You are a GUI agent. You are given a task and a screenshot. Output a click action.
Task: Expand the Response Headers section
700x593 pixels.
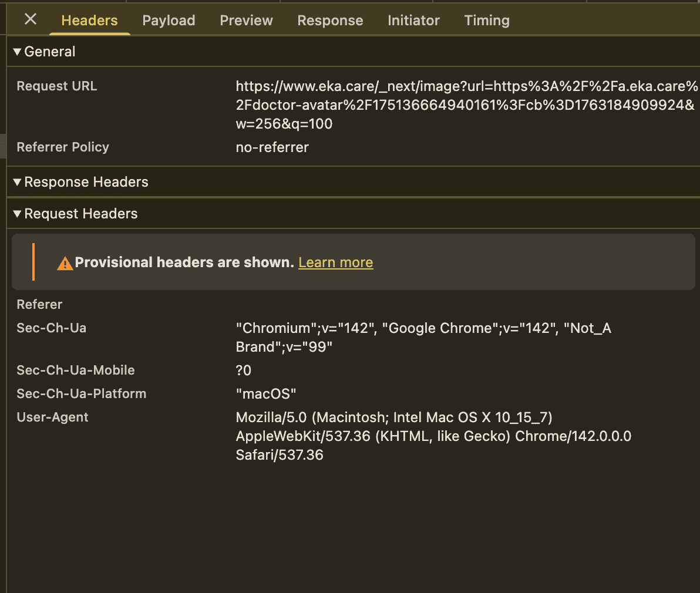(17, 183)
